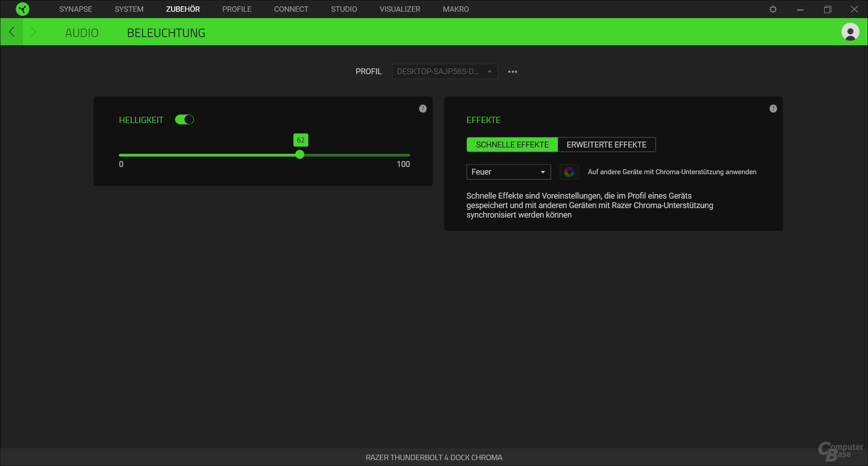Open the user account avatar

point(850,32)
